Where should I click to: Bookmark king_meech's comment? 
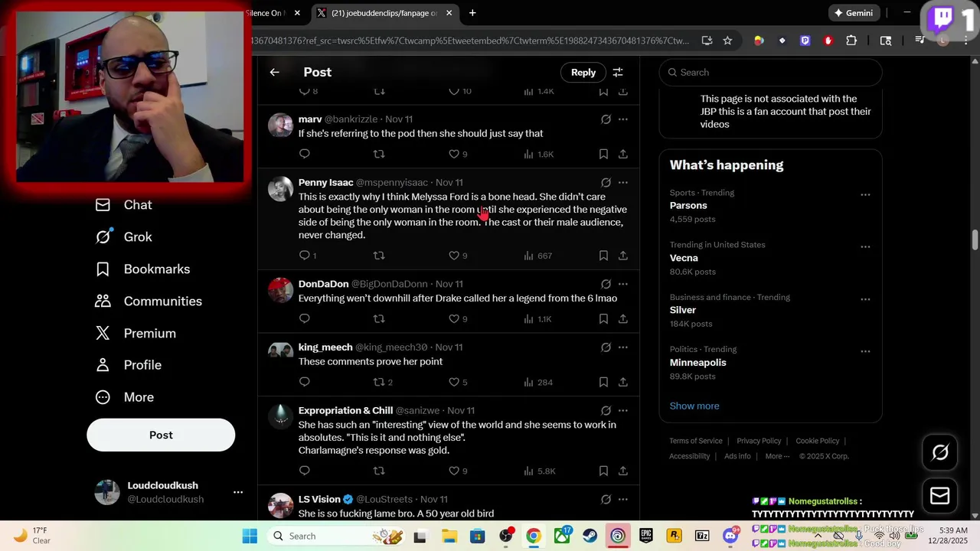click(603, 382)
